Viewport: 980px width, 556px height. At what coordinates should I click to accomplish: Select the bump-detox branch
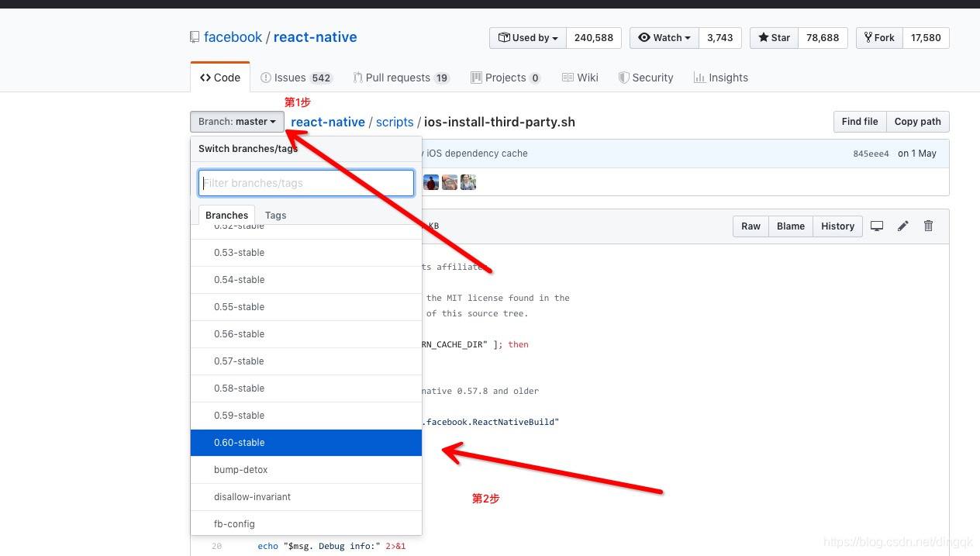(306, 470)
